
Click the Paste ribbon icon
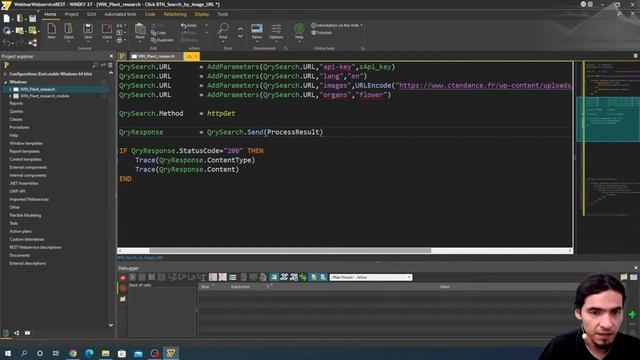140,31
